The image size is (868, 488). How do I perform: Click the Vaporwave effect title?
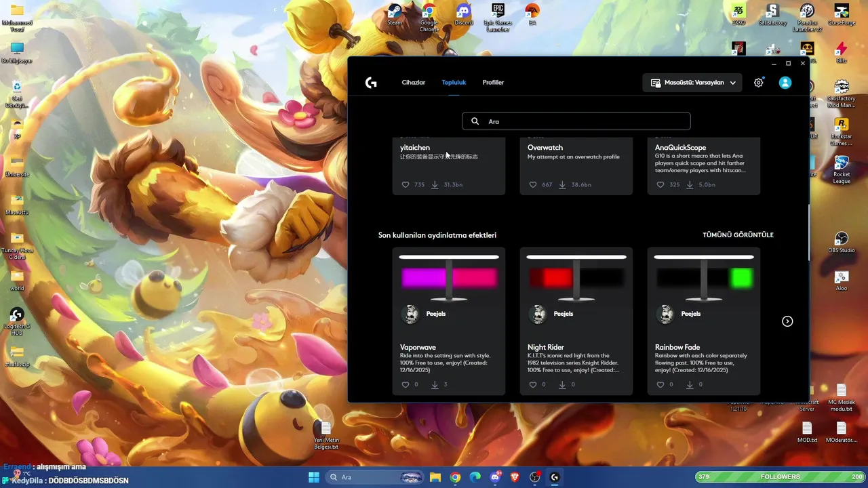pos(418,348)
